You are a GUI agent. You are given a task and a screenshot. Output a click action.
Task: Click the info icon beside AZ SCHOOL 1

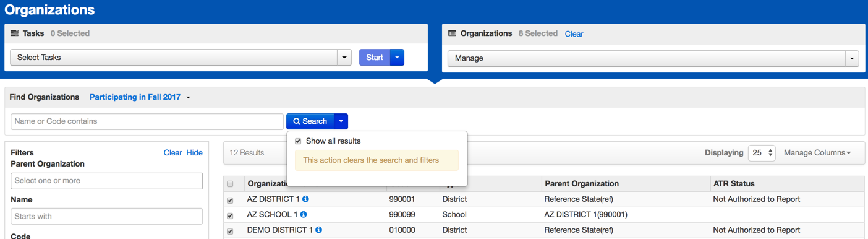(x=304, y=215)
